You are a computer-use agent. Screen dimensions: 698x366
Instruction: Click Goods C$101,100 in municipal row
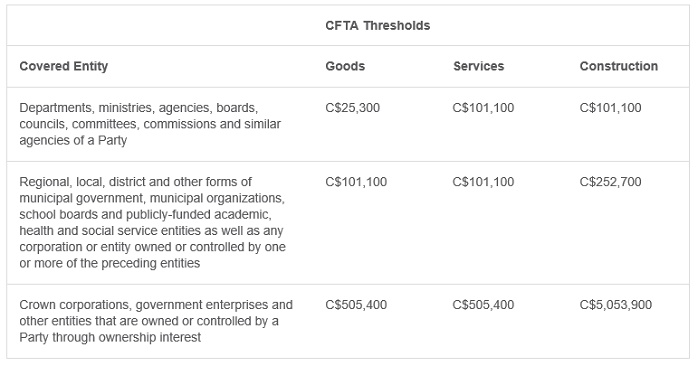(x=356, y=182)
